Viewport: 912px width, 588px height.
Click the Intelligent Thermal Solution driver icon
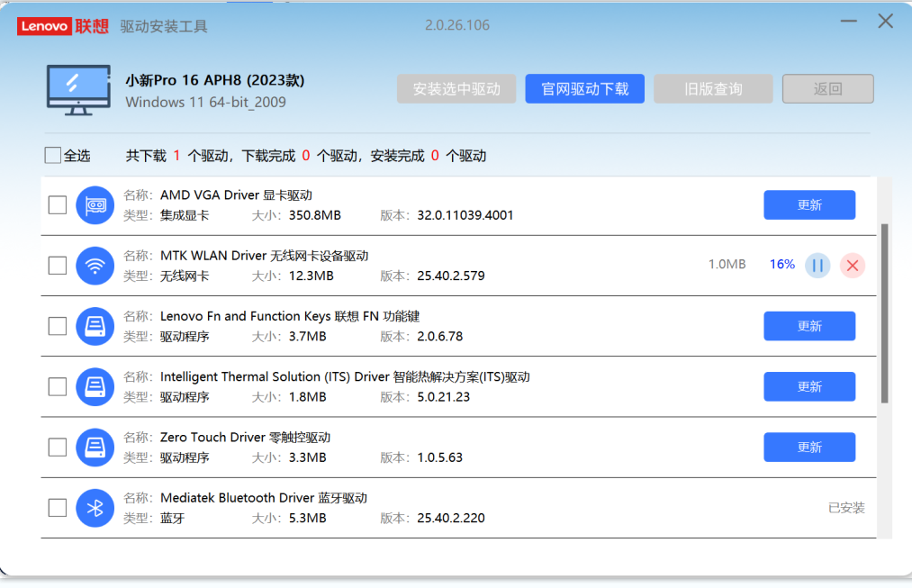pyautogui.click(x=95, y=387)
